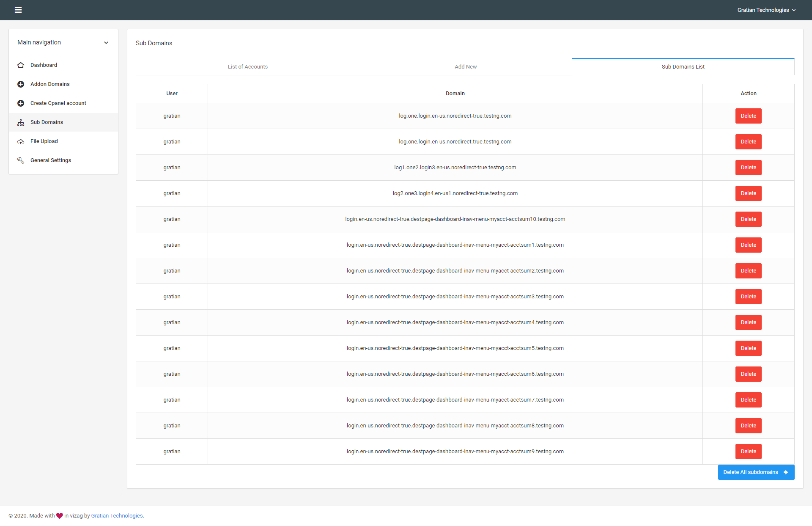
Task: Open General Settings in sidebar
Action: (x=51, y=160)
